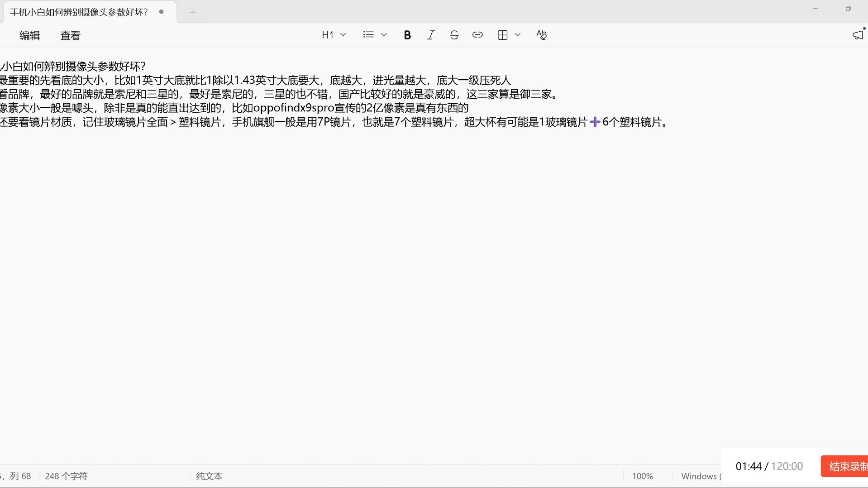The image size is (868, 488).
Task: Click the text 6个塑料镜片 at line end
Action: pos(632,122)
